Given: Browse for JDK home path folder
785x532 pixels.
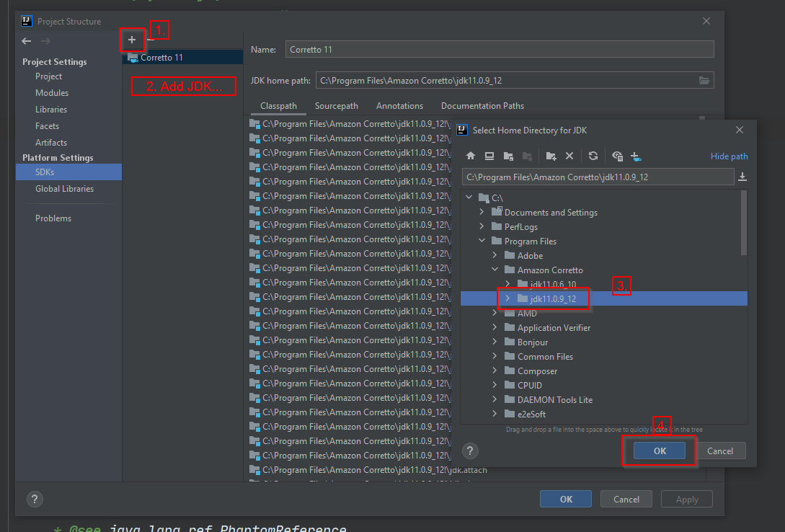Looking at the screenshot, I should click(x=704, y=81).
